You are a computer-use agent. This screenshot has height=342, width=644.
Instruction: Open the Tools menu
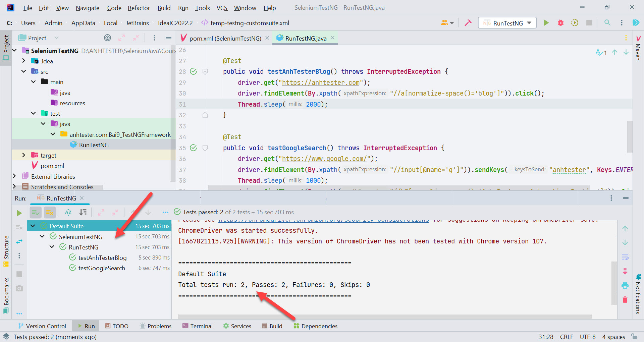click(x=202, y=8)
